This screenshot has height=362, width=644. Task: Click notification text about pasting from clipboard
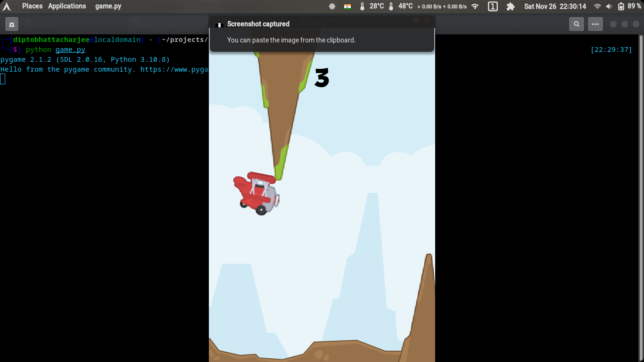tap(291, 40)
